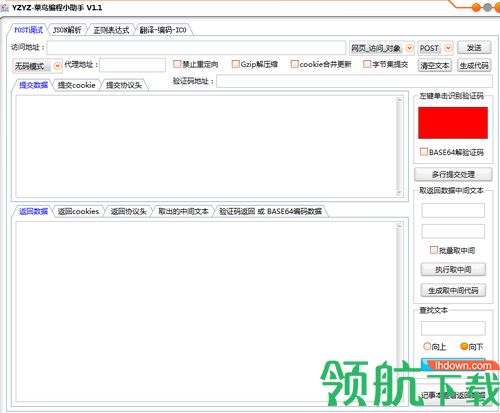
Task: Select the 返回cookies tab
Action: click(78, 211)
